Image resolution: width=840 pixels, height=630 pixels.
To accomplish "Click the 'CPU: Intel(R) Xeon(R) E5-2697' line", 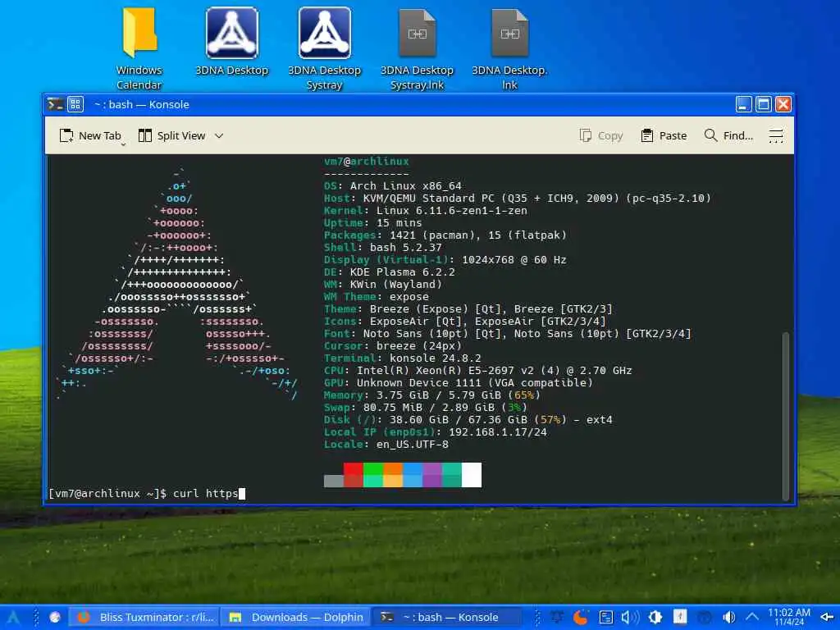I will (478, 371).
